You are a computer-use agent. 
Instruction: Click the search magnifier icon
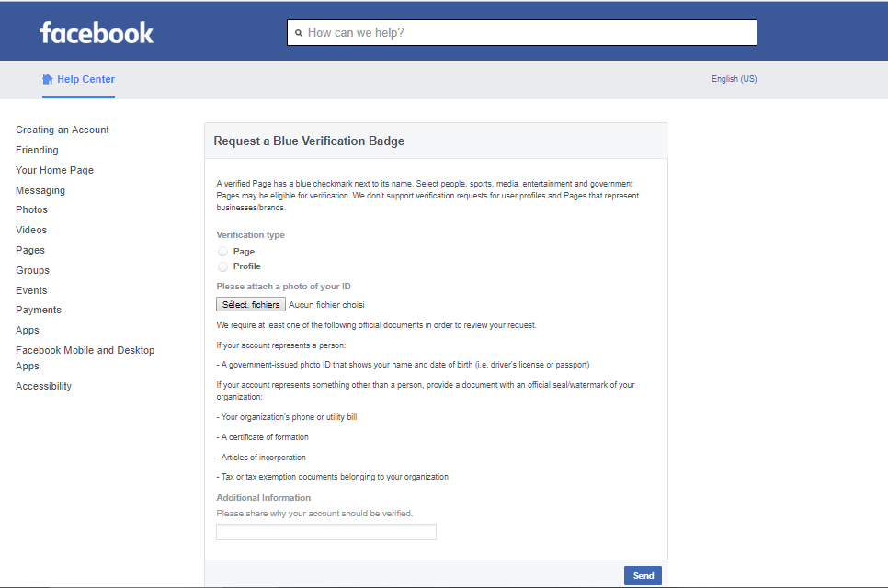pyautogui.click(x=299, y=33)
